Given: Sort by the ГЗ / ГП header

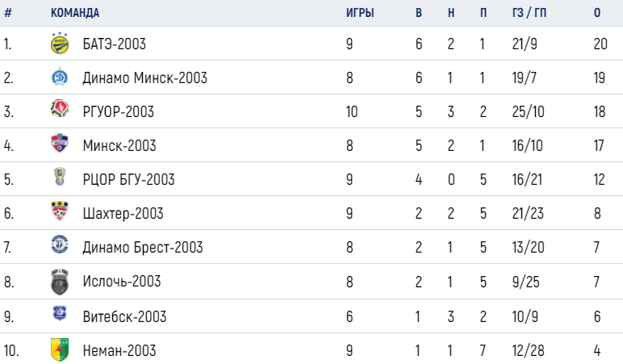Looking at the screenshot, I should click(x=529, y=13).
